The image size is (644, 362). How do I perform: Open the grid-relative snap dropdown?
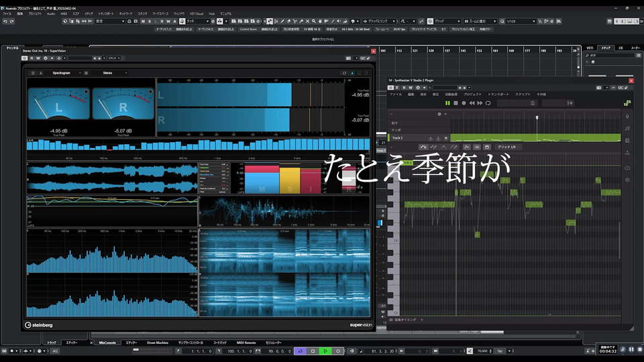click(x=380, y=21)
